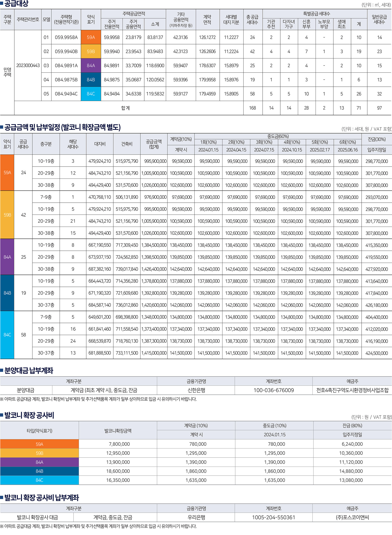The height and width of the screenshot is (535, 392).
Task: Click the cyan 84C type cell in supply table
Action: click(91, 94)
